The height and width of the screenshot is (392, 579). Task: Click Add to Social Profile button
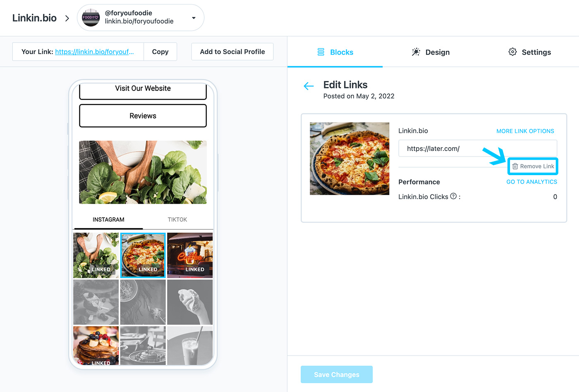(232, 52)
